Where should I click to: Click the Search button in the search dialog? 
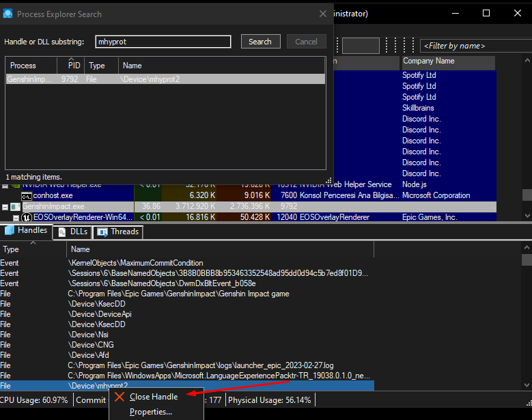(260, 42)
